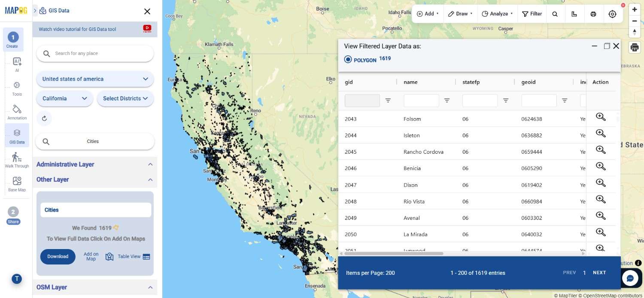Open the California state dropdown
The height and width of the screenshot is (298, 644).
64,98
